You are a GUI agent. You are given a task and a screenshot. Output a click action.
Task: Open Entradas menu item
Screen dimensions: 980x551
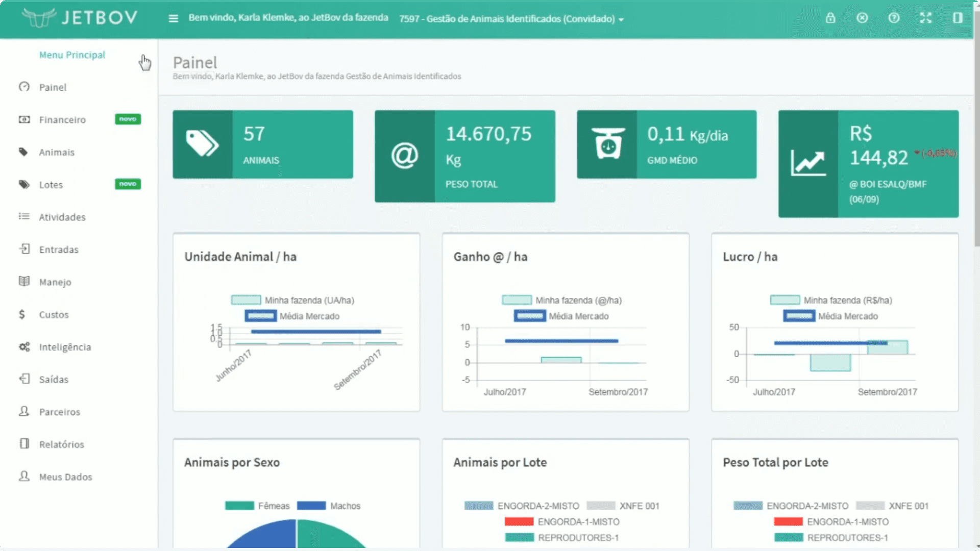(59, 250)
